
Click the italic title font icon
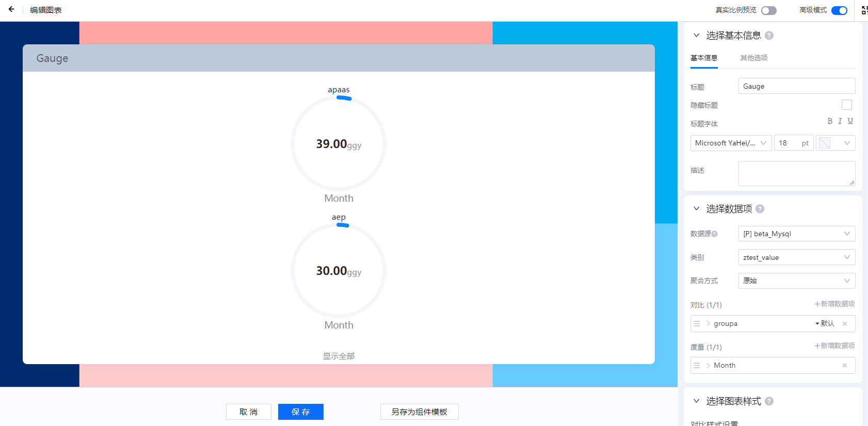[840, 121]
